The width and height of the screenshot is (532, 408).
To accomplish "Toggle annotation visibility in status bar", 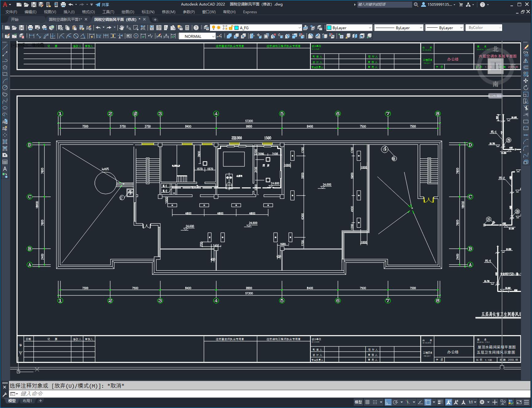I will 448,402.
